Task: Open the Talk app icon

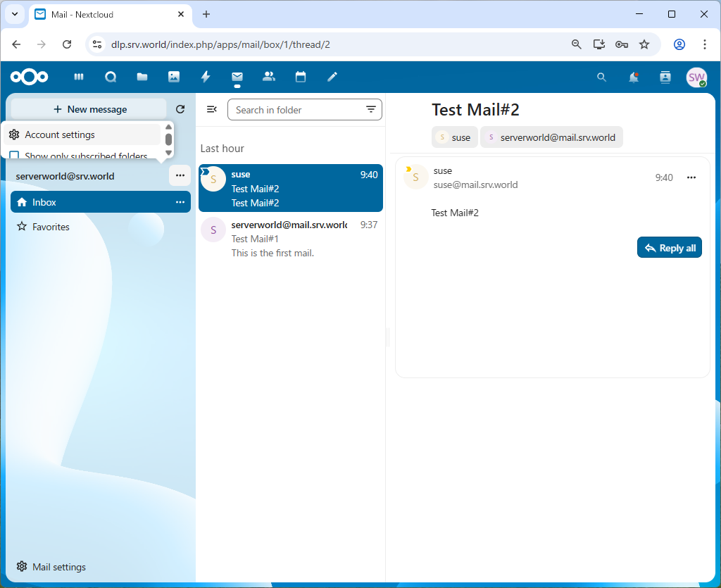Action: point(111,77)
